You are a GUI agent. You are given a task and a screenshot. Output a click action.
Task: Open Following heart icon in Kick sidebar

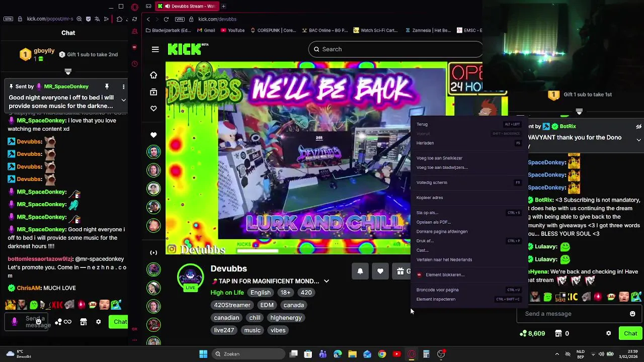pos(153,109)
